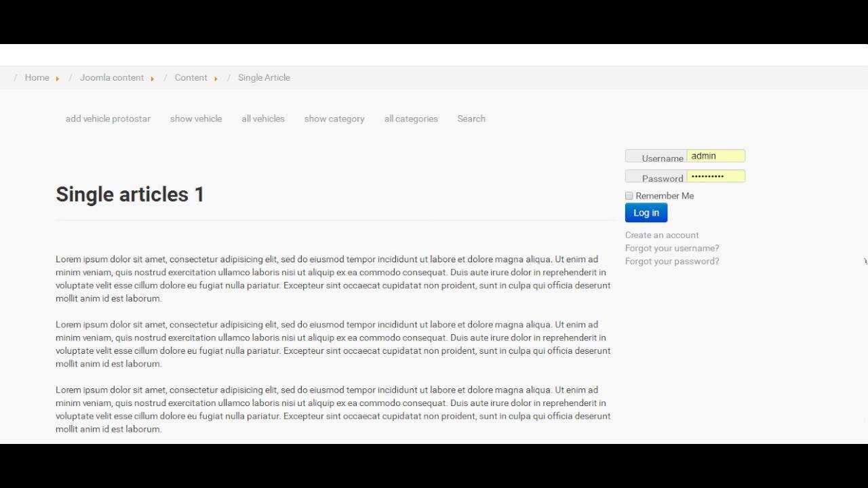The image size is (868, 488).
Task: Open show category menu item
Action: pyautogui.click(x=334, y=119)
